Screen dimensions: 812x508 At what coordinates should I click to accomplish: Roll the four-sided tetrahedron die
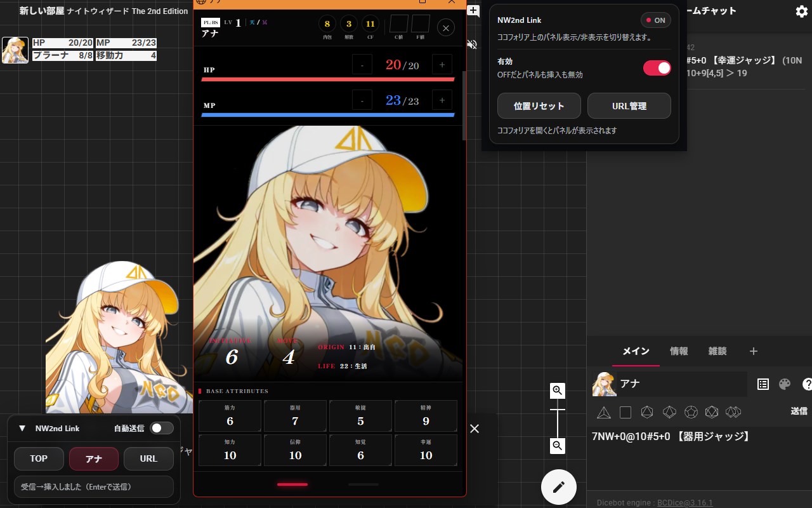point(604,413)
